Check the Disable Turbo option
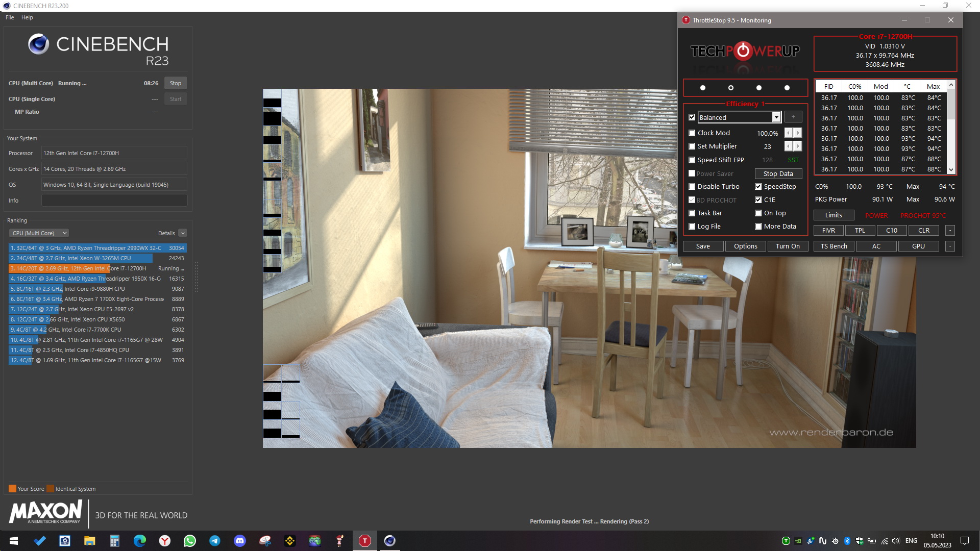 (x=692, y=187)
